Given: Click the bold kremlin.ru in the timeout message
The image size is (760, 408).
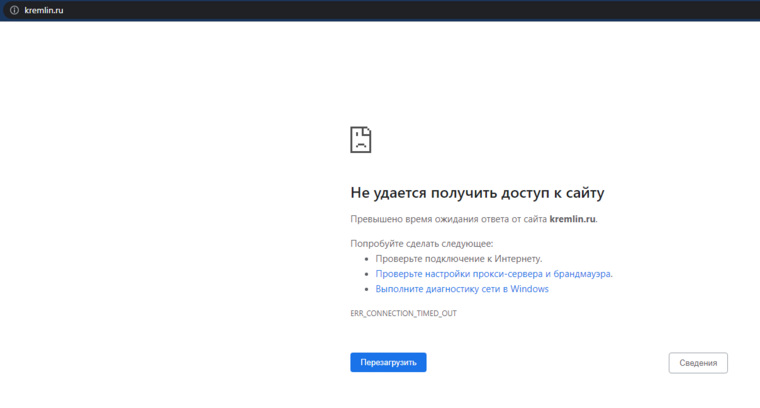Looking at the screenshot, I should pyautogui.click(x=572, y=219).
